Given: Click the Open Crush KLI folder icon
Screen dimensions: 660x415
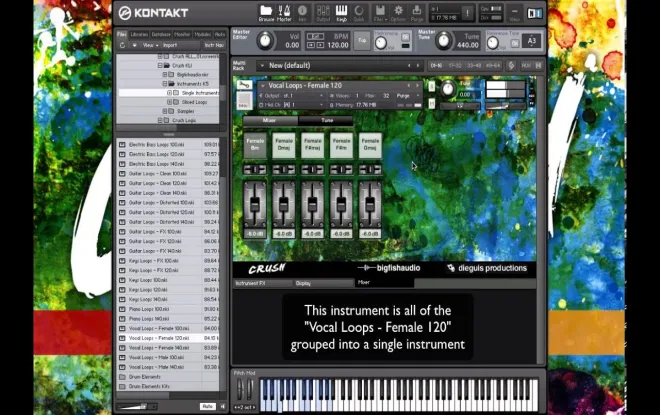Looking at the screenshot, I should coord(167,65).
